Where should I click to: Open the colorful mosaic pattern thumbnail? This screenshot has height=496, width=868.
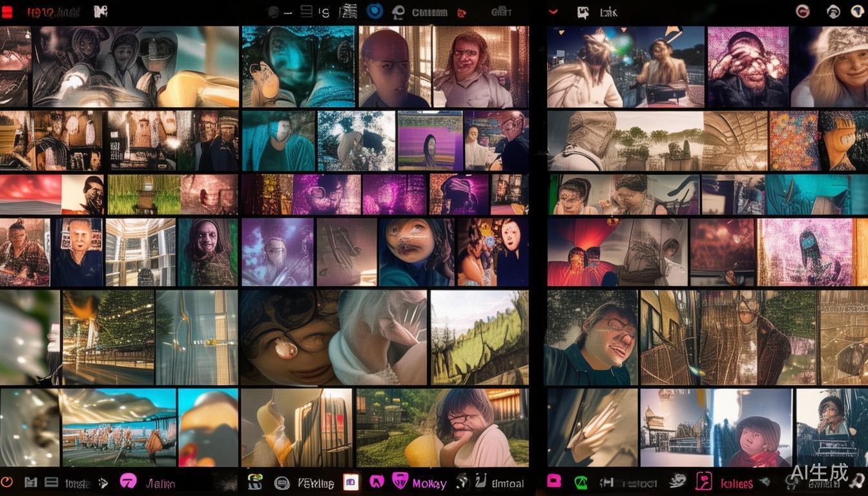[794, 141]
